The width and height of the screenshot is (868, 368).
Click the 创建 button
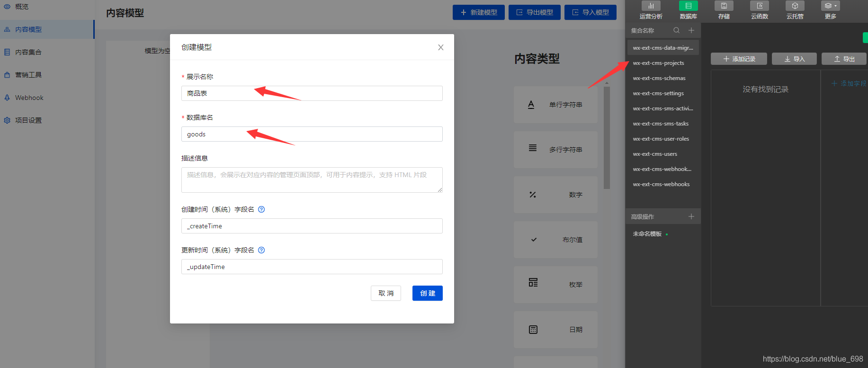point(428,293)
